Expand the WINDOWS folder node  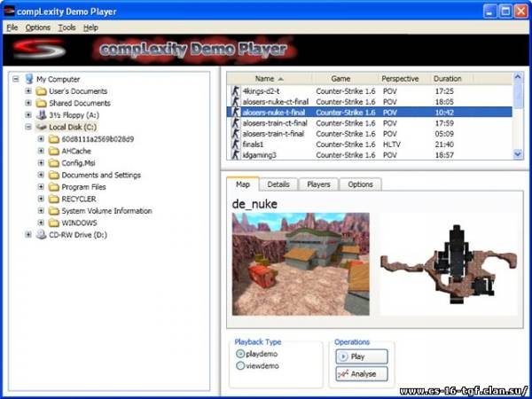pyautogui.click(x=41, y=223)
